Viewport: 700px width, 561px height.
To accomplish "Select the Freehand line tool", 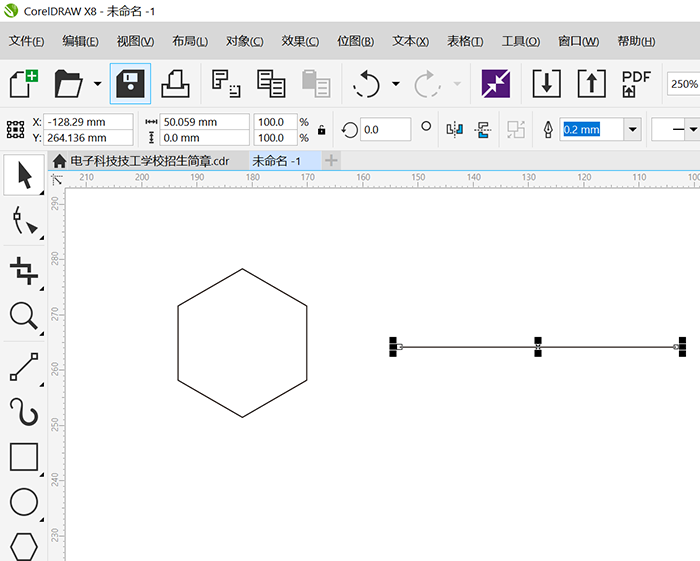I will coord(24,366).
